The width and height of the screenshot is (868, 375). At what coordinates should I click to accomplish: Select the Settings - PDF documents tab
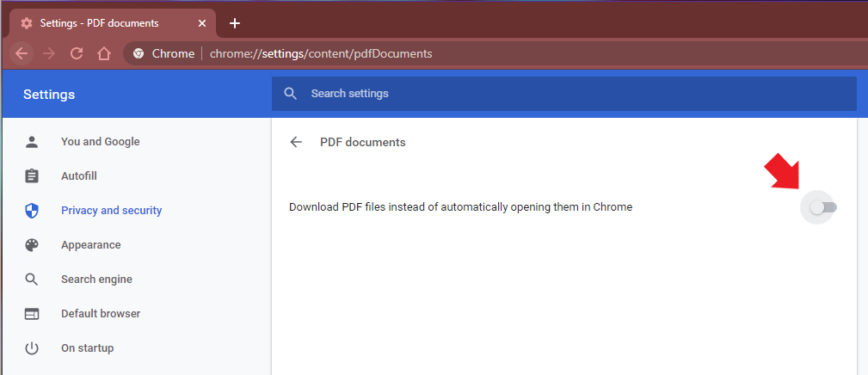[111, 23]
